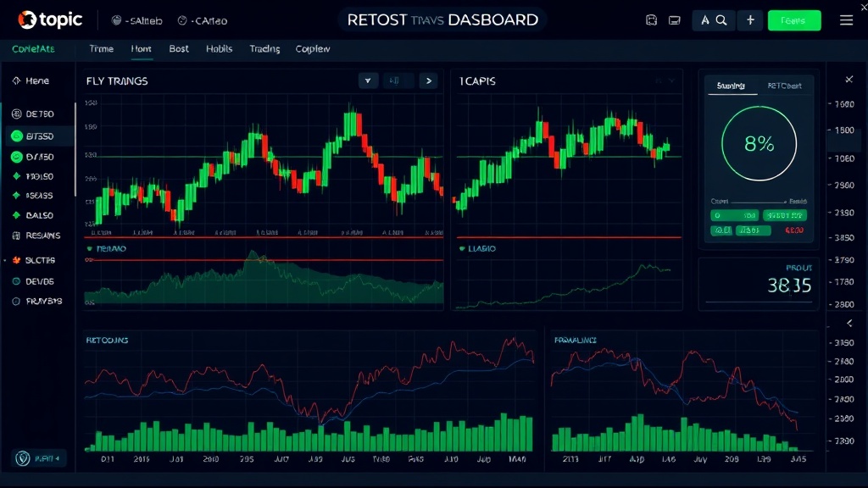Open the Hobits tab

[x=220, y=48]
